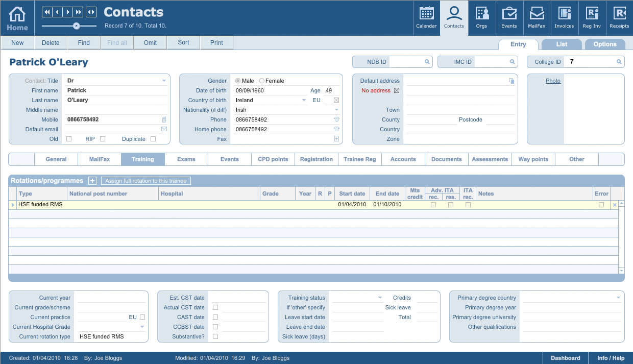The width and height of the screenshot is (633, 364).
Task: Open the Contacts module
Action: [x=454, y=18]
